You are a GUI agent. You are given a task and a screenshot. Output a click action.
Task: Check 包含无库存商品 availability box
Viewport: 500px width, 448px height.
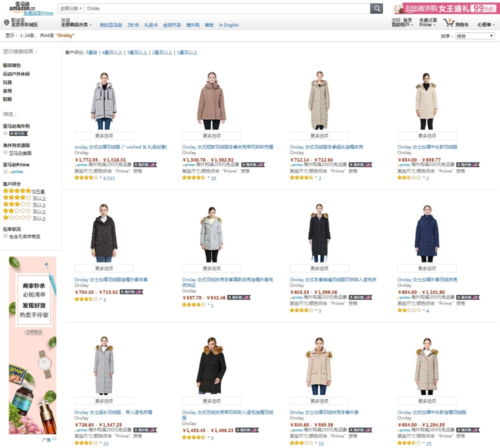coord(5,236)
